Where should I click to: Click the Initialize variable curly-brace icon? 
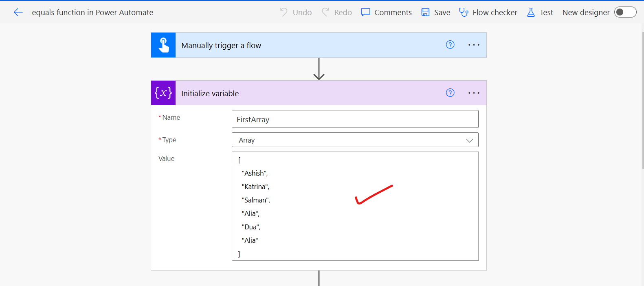163,93
